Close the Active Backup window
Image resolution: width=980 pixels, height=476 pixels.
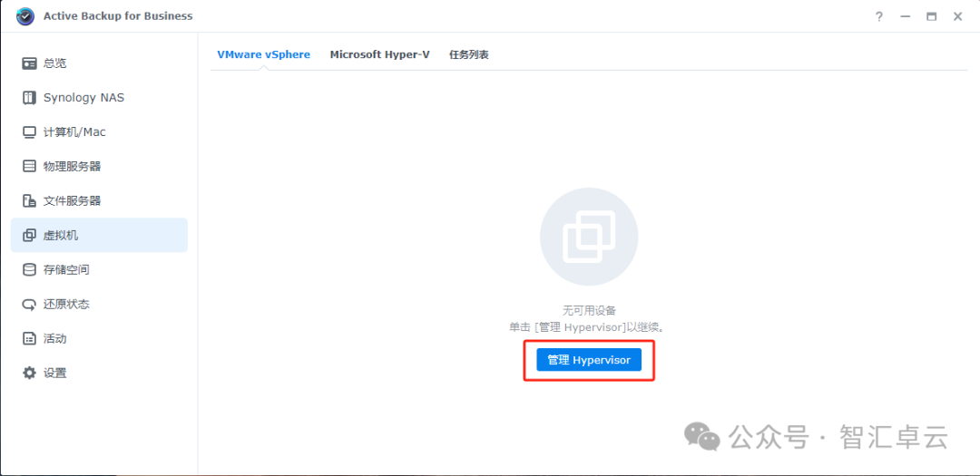point(957,17)
